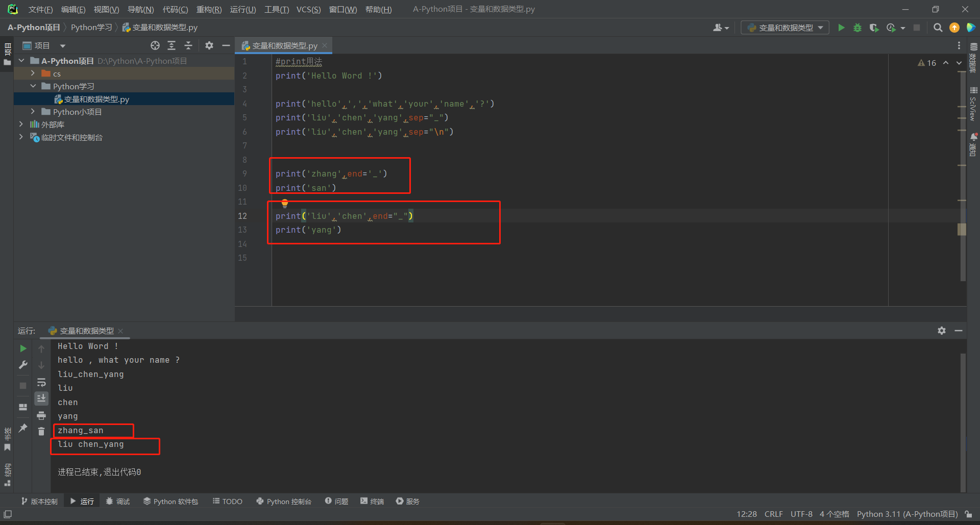Open the 重构(R) menu
This screenshot has width=980, height=525.
pyautogui.click(x=209, y=9)
